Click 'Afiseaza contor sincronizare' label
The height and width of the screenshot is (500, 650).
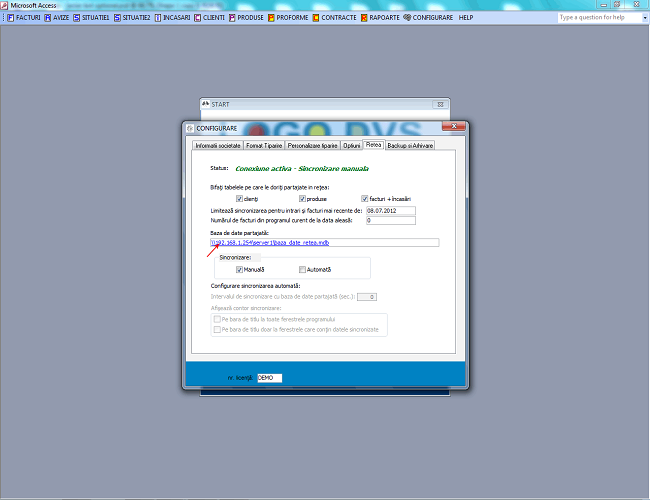pos(246,308)
